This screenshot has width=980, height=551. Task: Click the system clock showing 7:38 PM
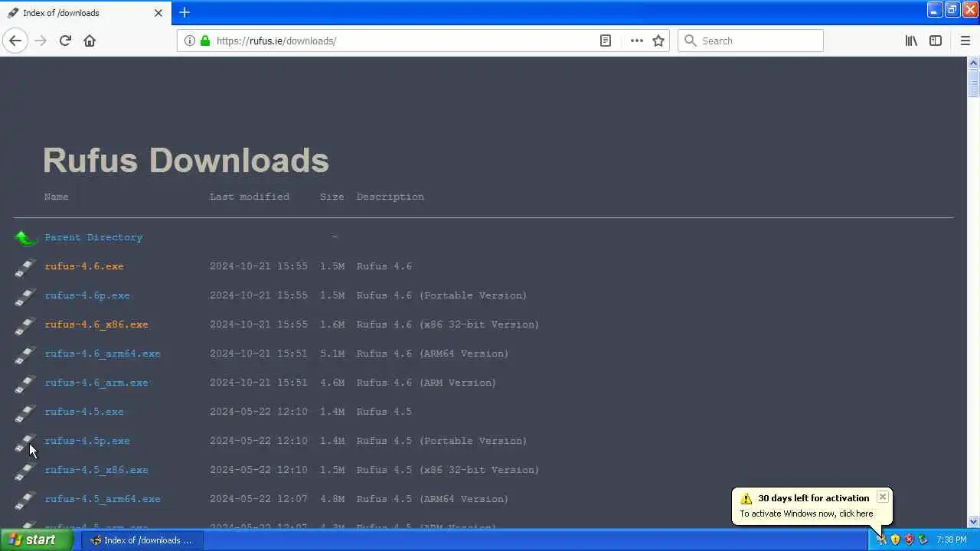pyautogui.click(x=952, y=540)
